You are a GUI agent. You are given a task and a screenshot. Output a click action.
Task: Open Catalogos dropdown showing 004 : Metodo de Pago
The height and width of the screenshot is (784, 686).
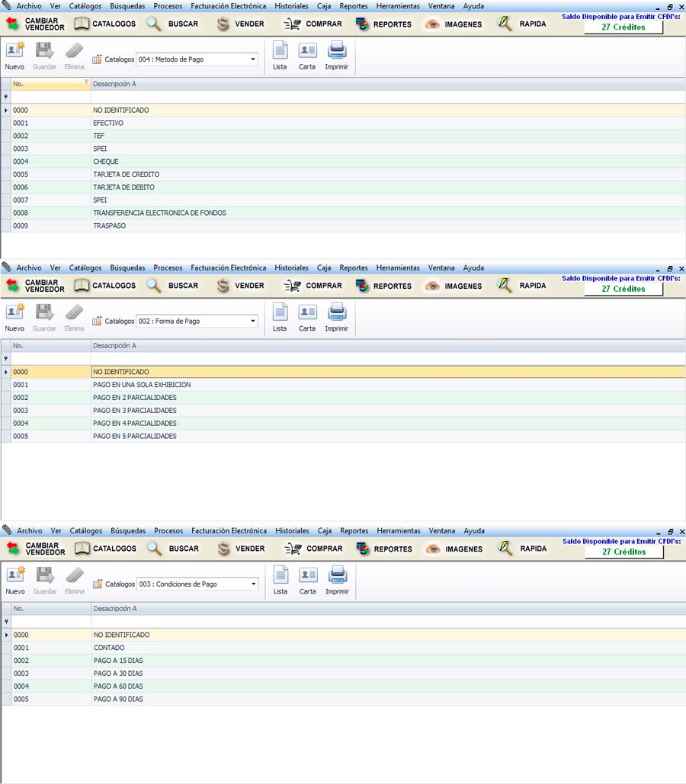[x=197, y=59]
